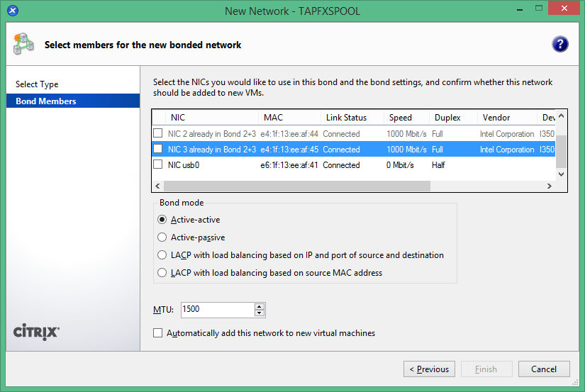Viewport: 585px width, 392px height.
Task: Click Intel Corporation in NIC 2 row
Action: click(507, 133)
